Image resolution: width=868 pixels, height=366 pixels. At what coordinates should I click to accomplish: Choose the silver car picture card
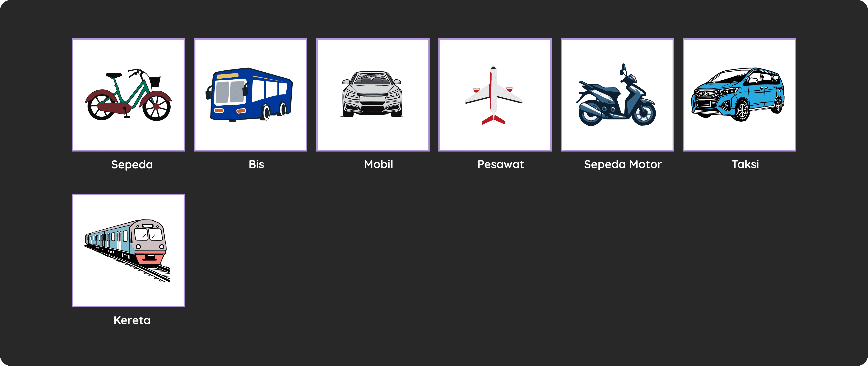[373, 95]
